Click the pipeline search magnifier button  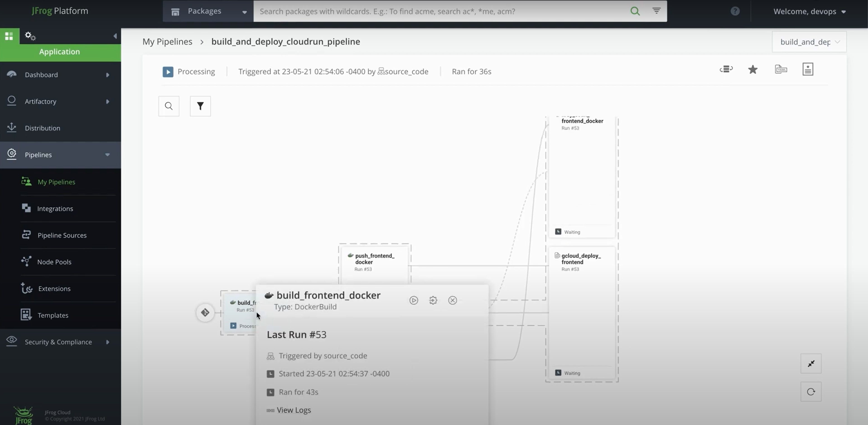[169, 106]
